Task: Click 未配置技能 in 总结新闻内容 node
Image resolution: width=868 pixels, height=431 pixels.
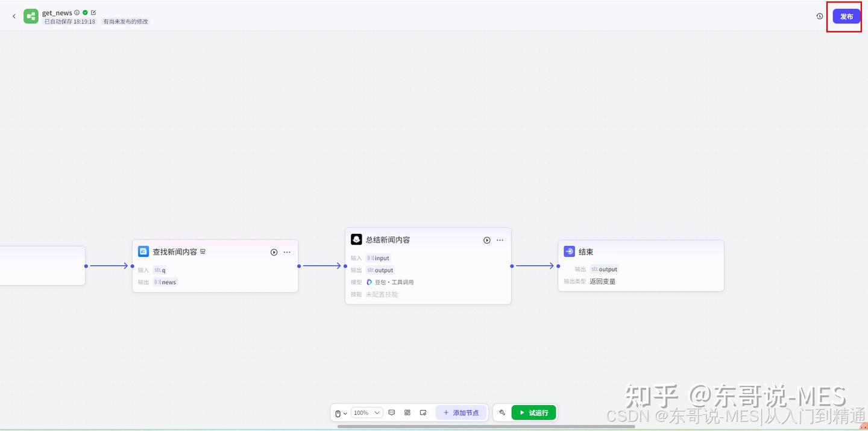Action: [x=382, y=294]
